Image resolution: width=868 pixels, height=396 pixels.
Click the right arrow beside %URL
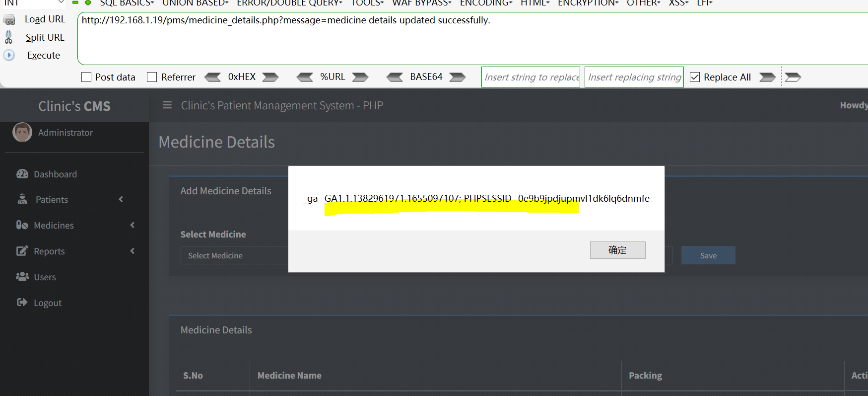360,77
